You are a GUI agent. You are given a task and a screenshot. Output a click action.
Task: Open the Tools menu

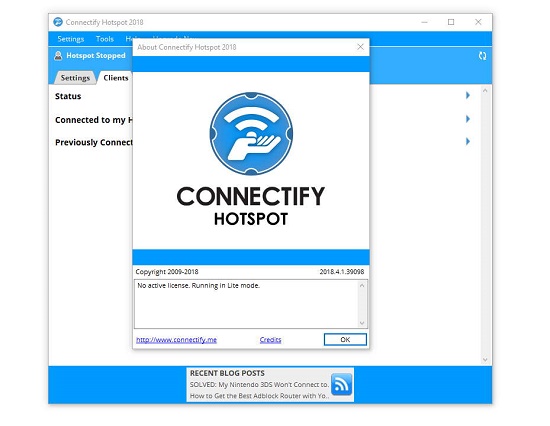pos(105,39)
